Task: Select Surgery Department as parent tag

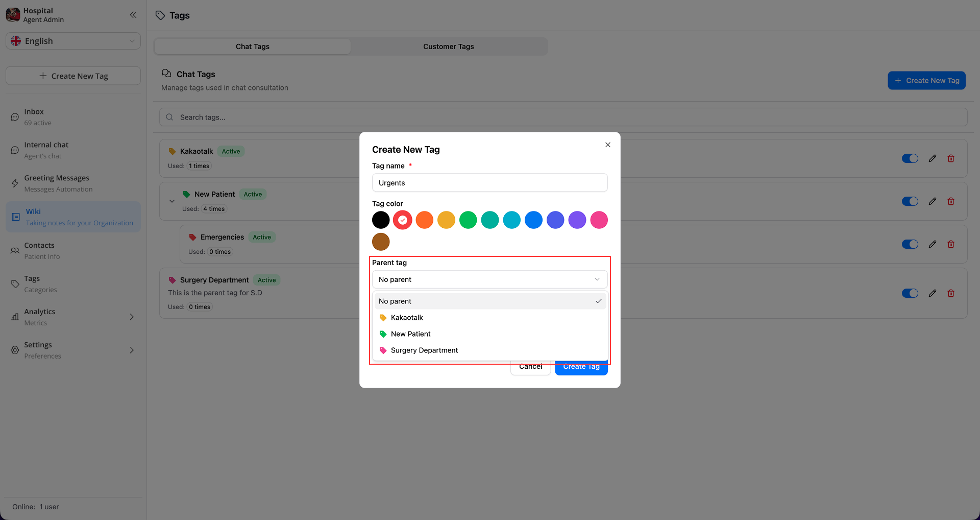Action: click(x=424, y=350)
